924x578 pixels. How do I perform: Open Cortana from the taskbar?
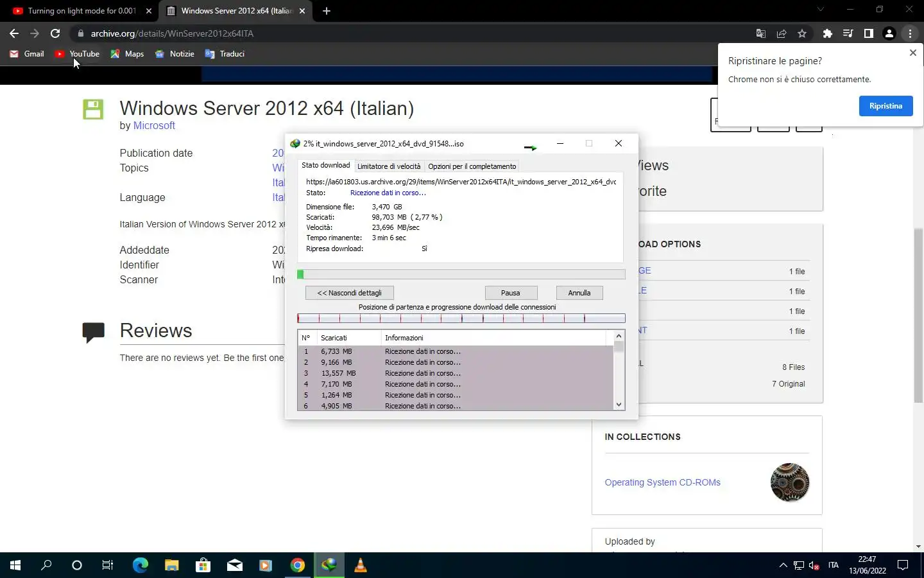point(77,565)
